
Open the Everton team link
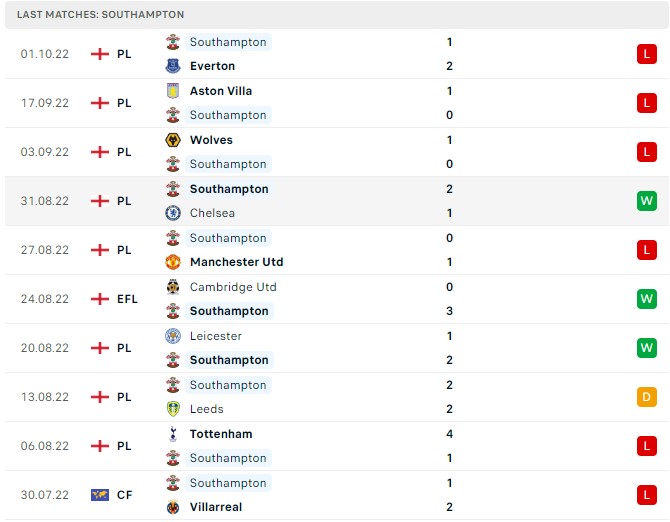coord(212,66)
